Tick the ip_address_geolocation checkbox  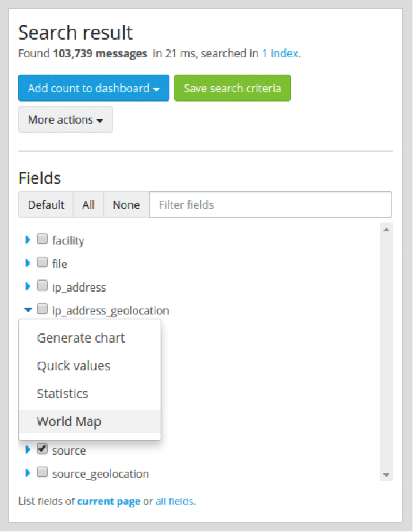tap(42, 309)
